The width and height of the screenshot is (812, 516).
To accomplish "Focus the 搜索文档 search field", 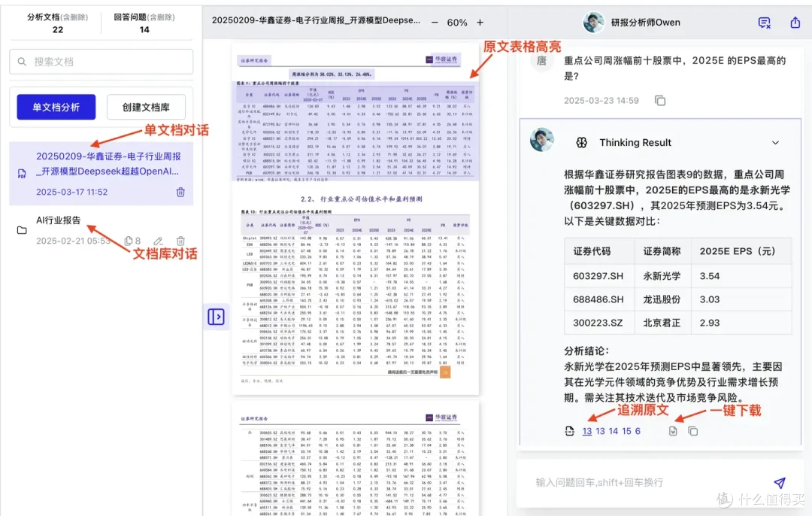I will [101, 62].
